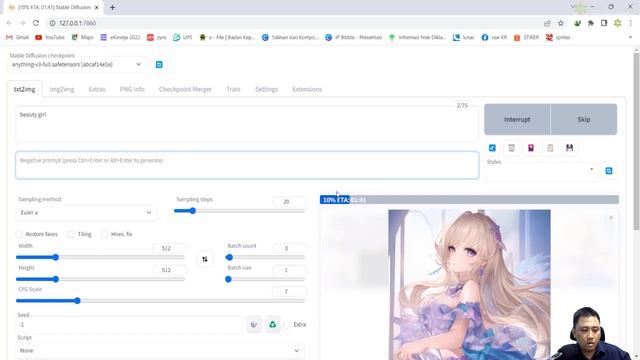Click the purple card styles icon
This screenshot has width=640, height=360.
click(x=531, y=148)
